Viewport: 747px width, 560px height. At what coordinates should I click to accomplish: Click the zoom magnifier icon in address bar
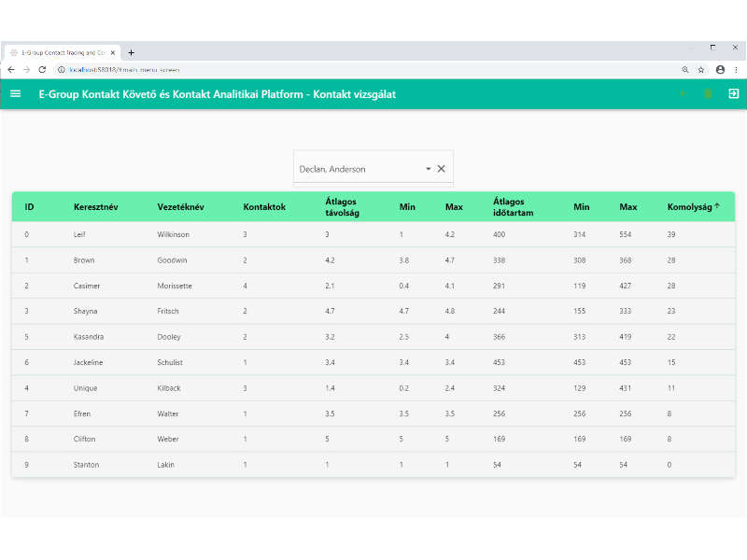(685, 69)
